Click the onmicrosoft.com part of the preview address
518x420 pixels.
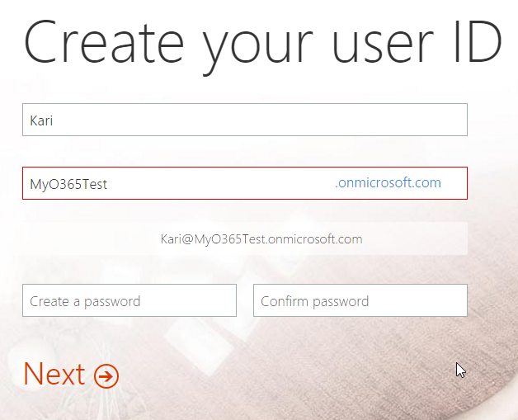tap(315, 239)
